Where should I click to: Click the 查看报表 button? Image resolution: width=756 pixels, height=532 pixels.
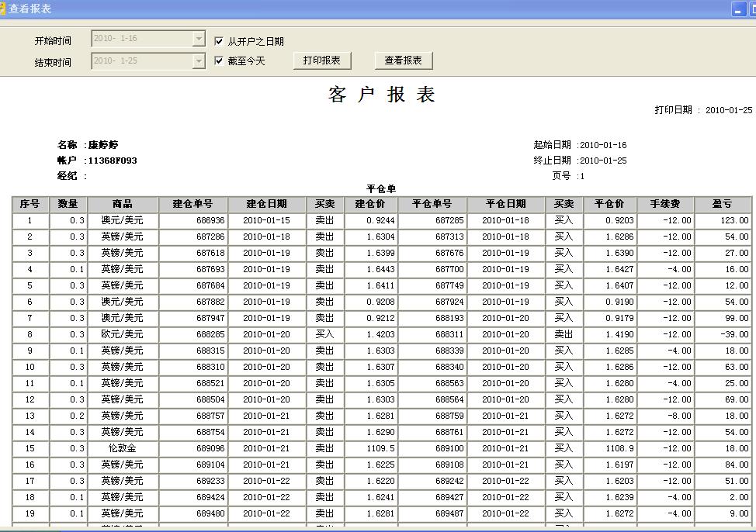[x=404, y=60]
